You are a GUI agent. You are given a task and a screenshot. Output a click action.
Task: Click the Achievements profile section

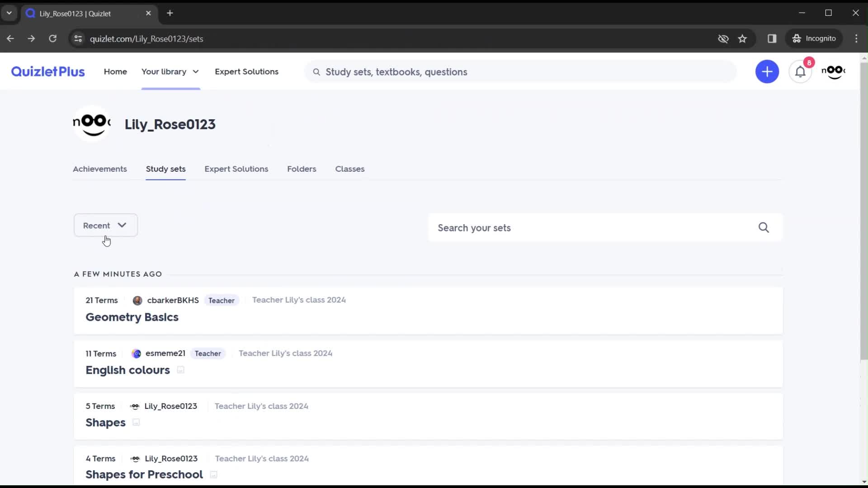coord(99,169)
